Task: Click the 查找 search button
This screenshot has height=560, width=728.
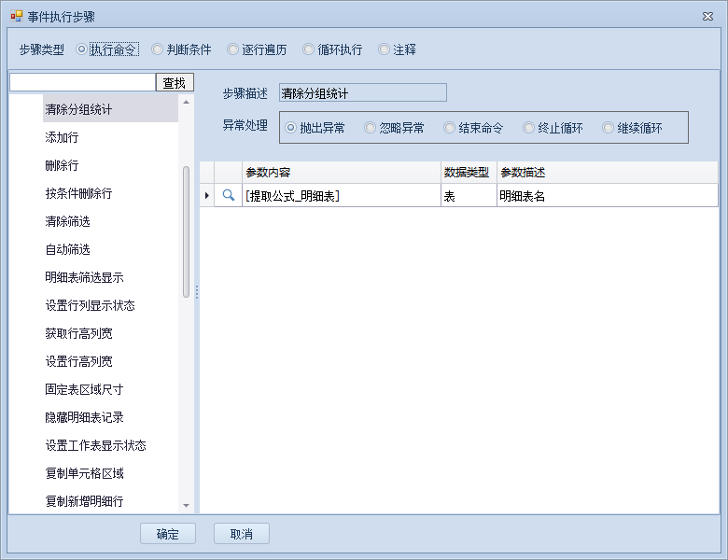Action: point(175,83)
